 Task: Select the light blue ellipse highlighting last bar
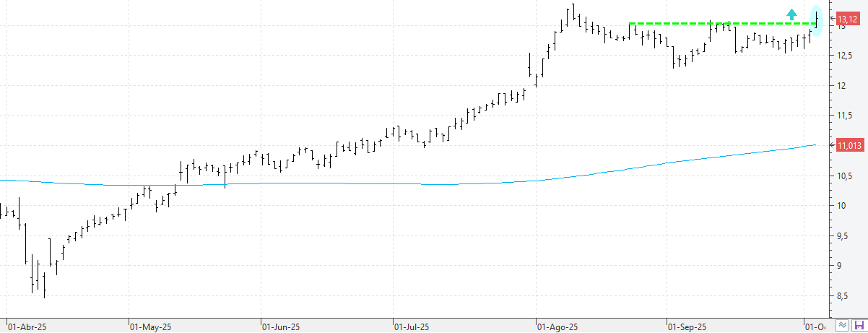pyautogui.click(x=817, y=20)
